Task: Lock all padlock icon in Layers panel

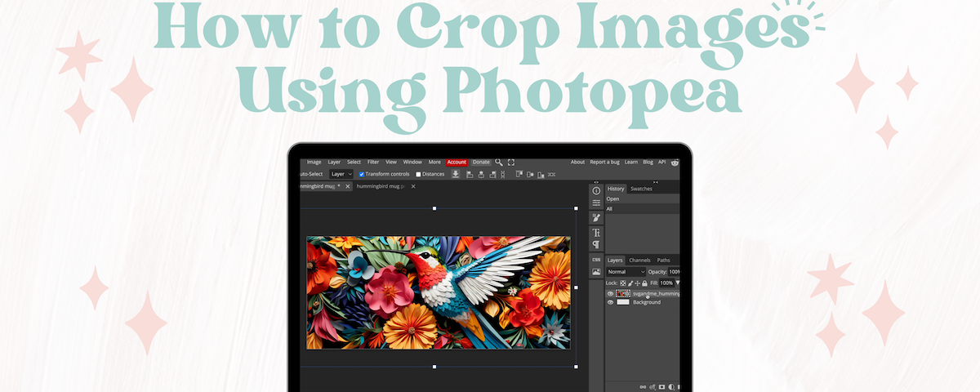Action: click(644, 283)
